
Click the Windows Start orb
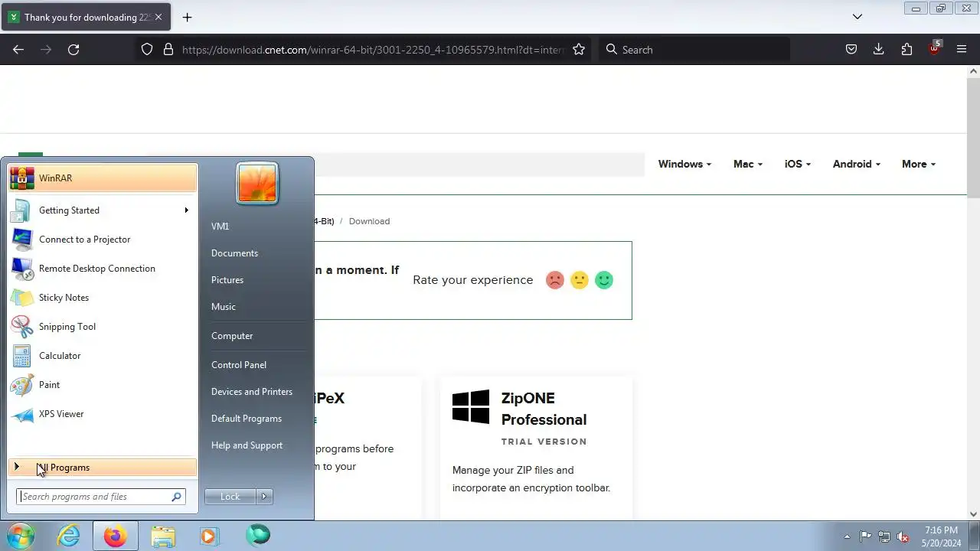20,536
